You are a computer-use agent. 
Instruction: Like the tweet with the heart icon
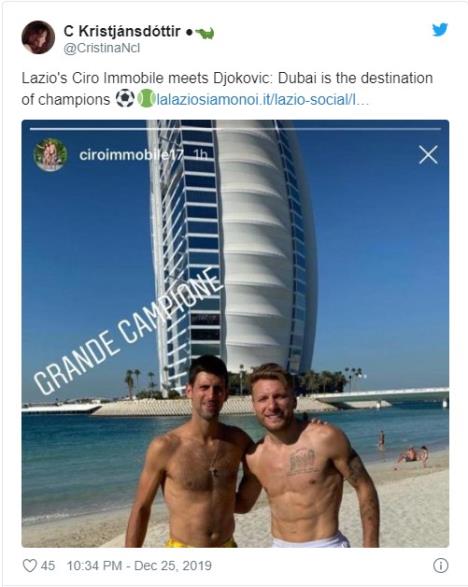(x=30, y=565)
